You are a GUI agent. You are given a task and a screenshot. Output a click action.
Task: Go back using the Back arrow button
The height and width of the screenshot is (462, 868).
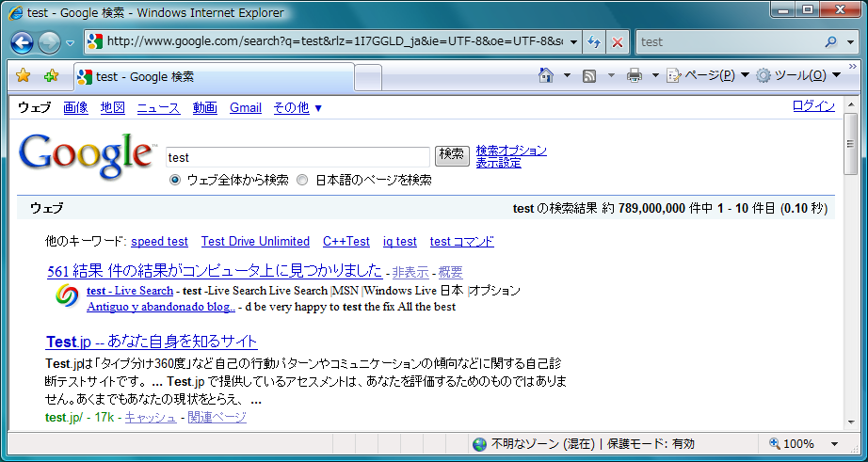coord(22,42)
